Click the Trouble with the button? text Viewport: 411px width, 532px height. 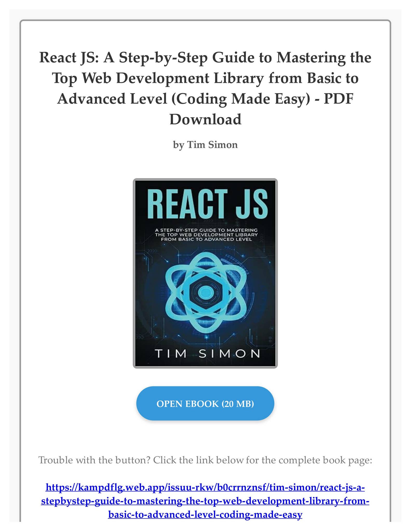point(95,460)
